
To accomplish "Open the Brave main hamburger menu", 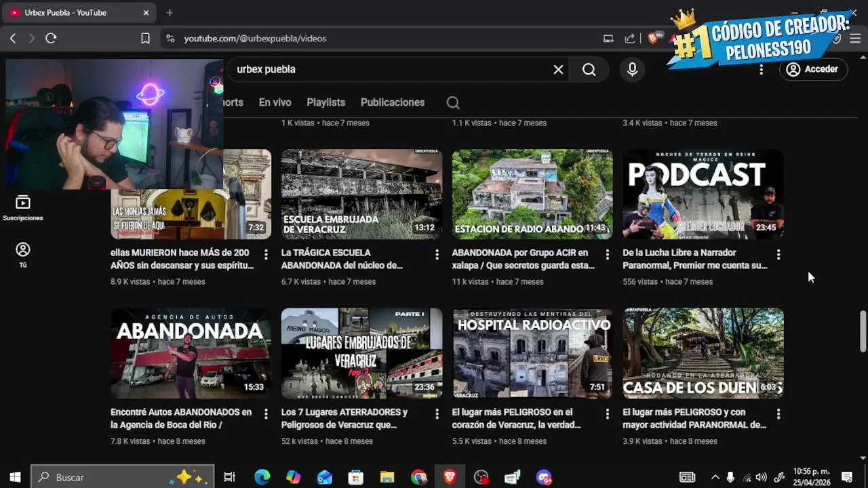I will [x=855, y=39].
